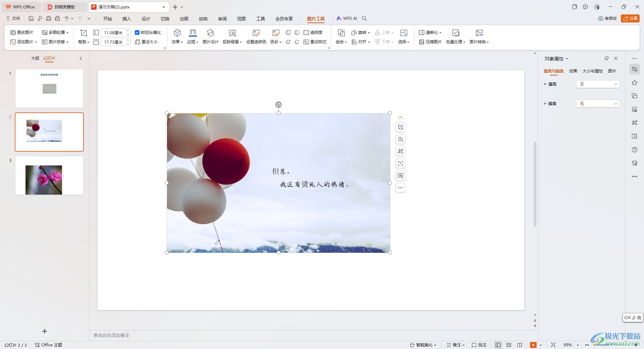Open the Fill (填充) combo box
This screenshot has width=644, height=349.
[x=598, y=84]
